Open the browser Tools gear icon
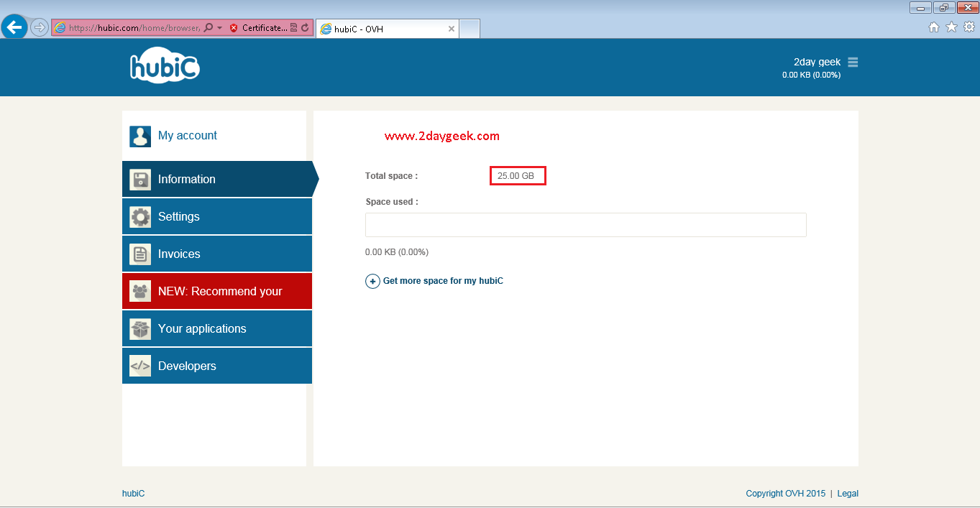Screen dimensions: 980x508 (x=969, y=27)
